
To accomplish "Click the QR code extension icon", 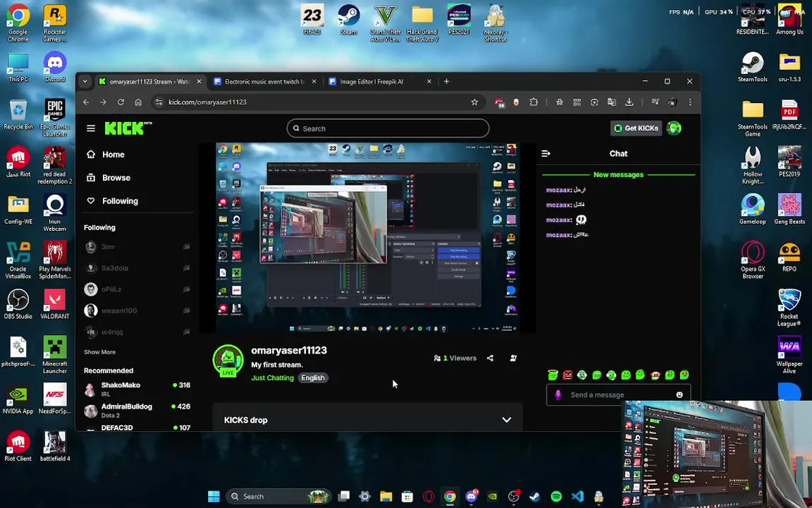I will pyautogui.click(x=577, y=102).
